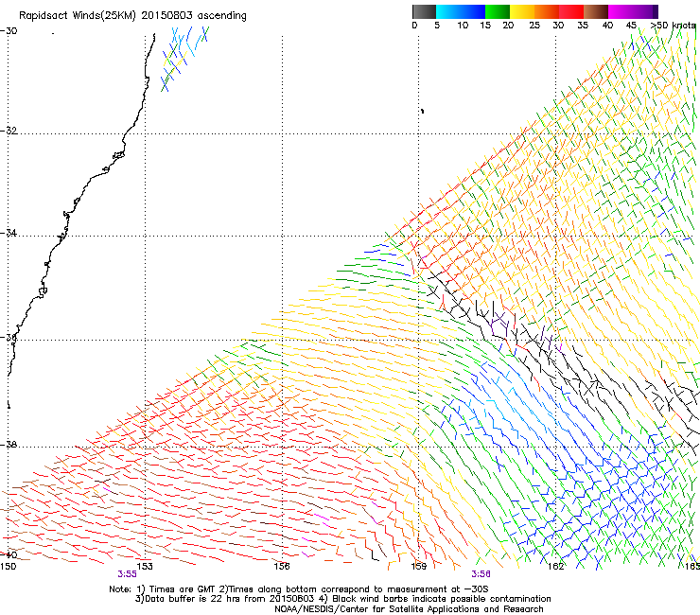Click longitude label 159 on bottom axis
Screen dimensions: 700x615
(419, 567)
